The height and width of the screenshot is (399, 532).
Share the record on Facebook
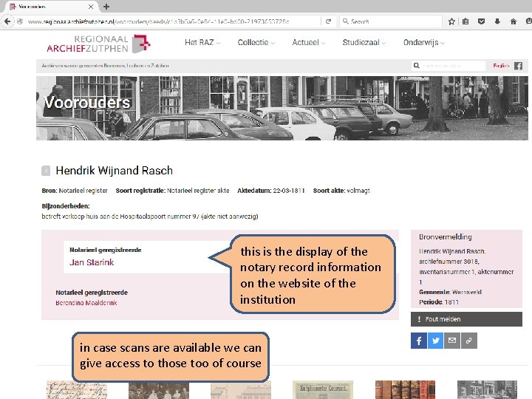(419, 341)
